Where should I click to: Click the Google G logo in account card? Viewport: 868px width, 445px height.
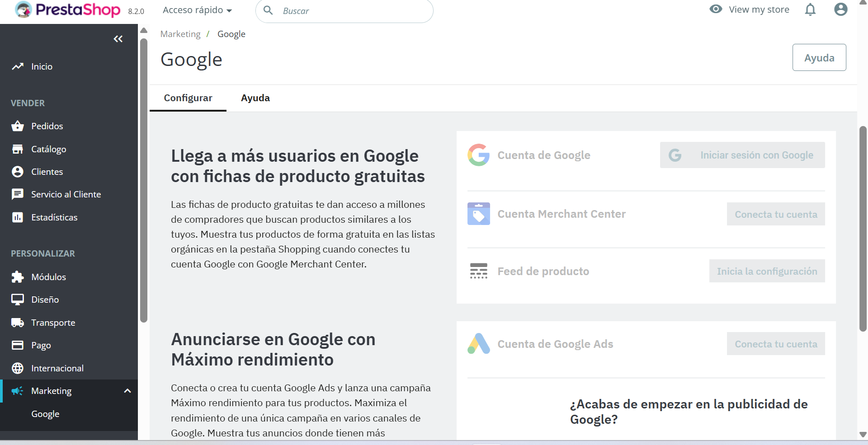[479, 155]
